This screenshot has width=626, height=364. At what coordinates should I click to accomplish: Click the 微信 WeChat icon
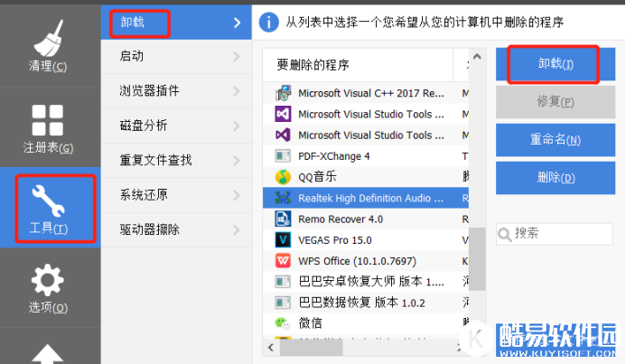tap(282, 322)
